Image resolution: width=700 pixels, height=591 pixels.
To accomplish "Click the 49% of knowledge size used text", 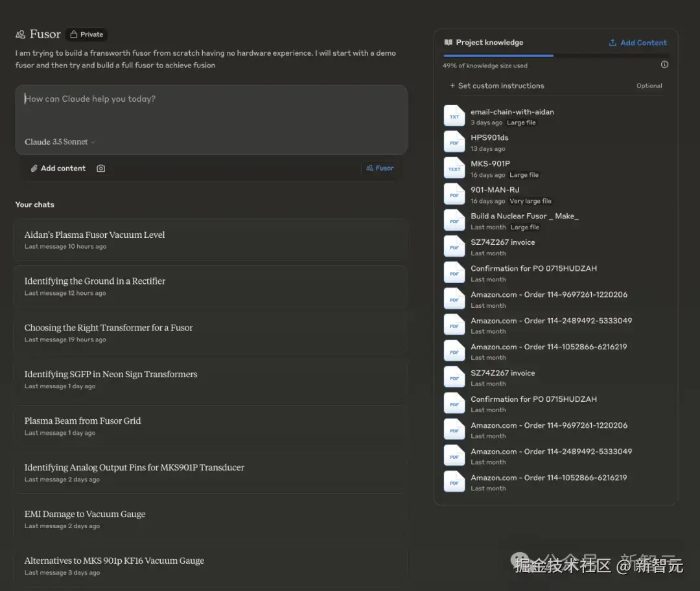I will click(485, 65).
